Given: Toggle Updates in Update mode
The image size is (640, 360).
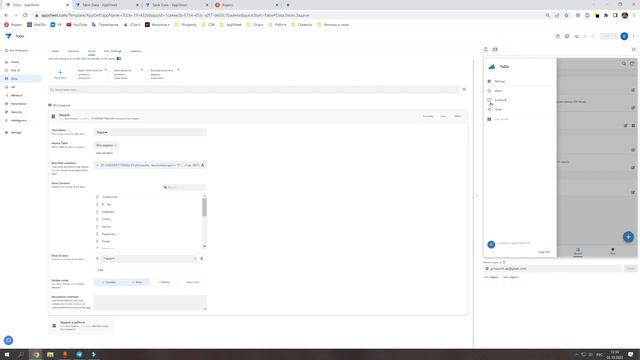Looking at the screenshot, I should pyautogui.click(x=109, y=282).
